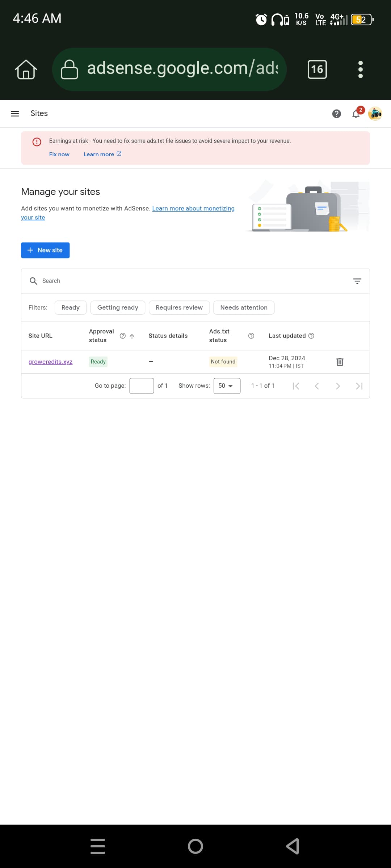Viewport: 391px width, 868px height.
Task: Delete the growcredits.xyz site
Action: pyautogui.click(x=340, y=362)
